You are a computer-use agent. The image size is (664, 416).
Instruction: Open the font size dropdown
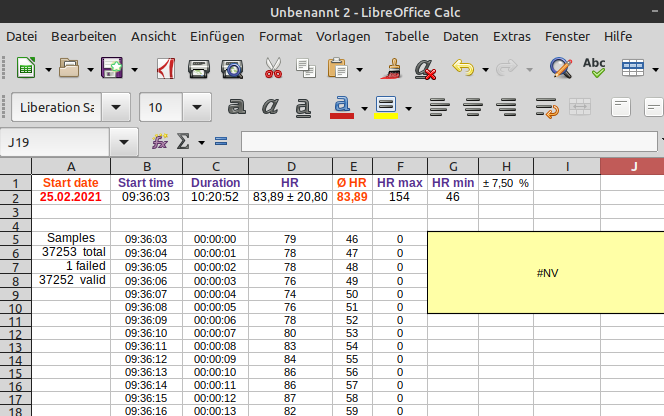[197, 107]
